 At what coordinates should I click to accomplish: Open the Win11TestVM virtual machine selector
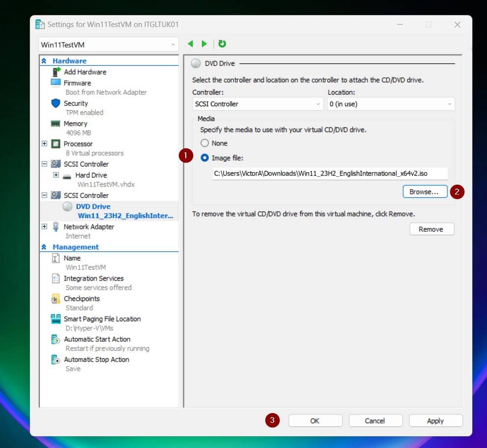coord(108,44)
